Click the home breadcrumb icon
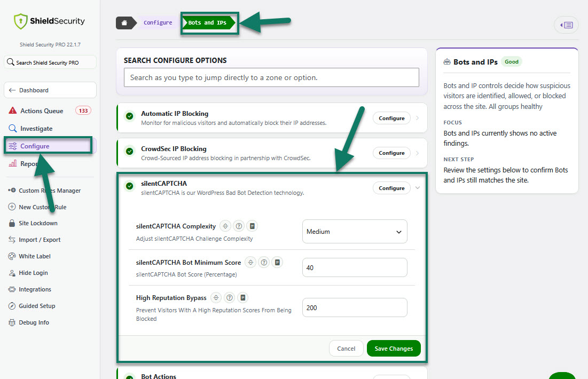This screenshot has width=588, height=379. (x=124, y=23)
